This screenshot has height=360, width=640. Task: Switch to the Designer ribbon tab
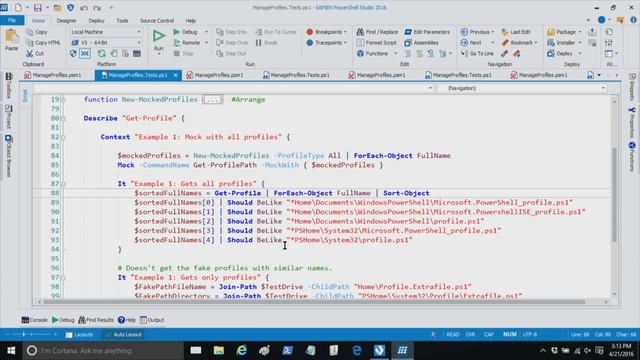[x=66, y=20]
